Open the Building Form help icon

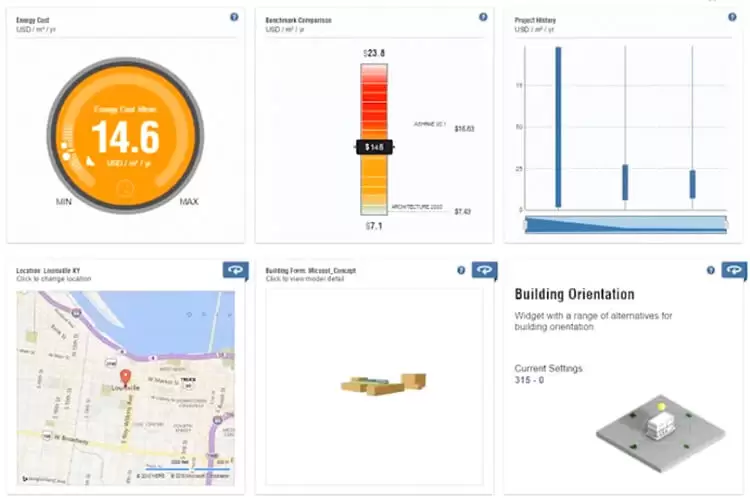pos(461,270)
